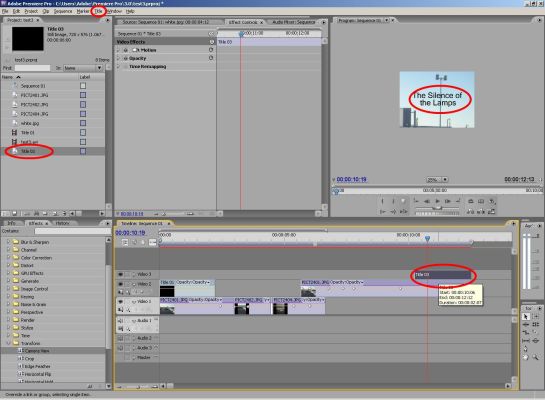The height and width of the screenshot is (400, 545).
Task: Open the Program monitor zoom level dropdown
Action: click(x=445, y=179)
